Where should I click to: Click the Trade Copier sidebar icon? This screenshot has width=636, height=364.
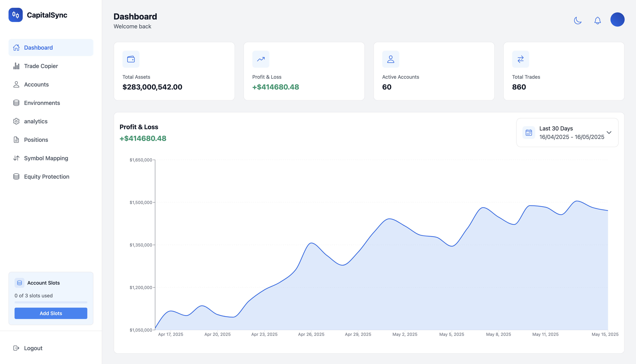click(x=16, y=66)
